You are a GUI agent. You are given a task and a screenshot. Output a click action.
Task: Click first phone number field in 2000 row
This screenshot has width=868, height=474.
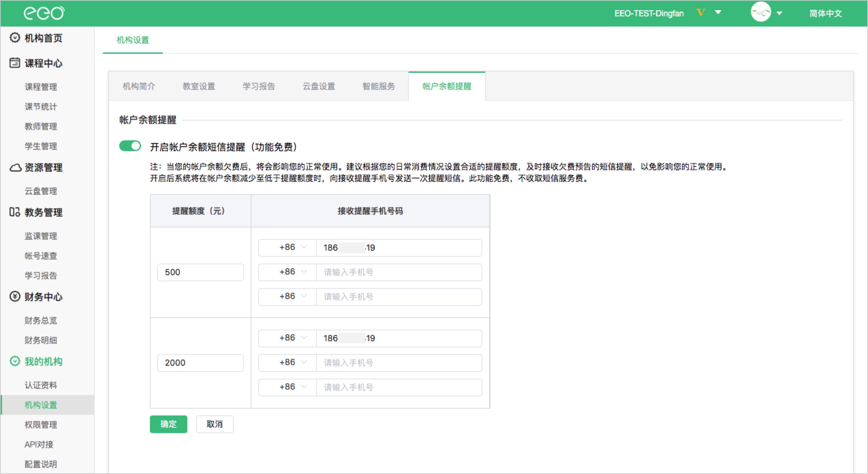click(x=399, y=338)
